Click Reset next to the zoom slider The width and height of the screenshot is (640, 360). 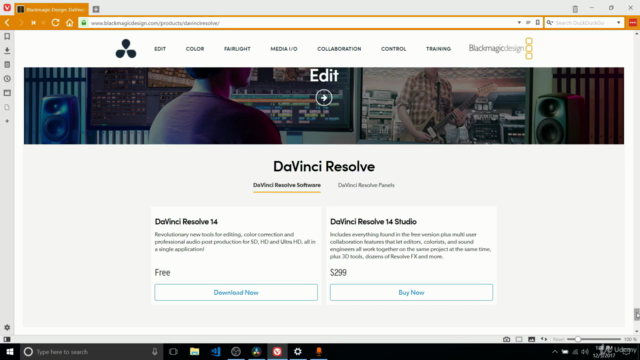[558, 340]
